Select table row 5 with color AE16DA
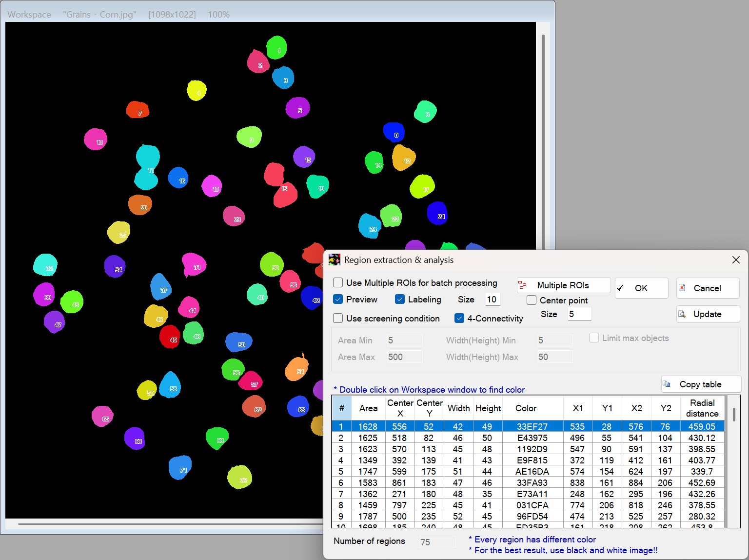 coord(528,472)
